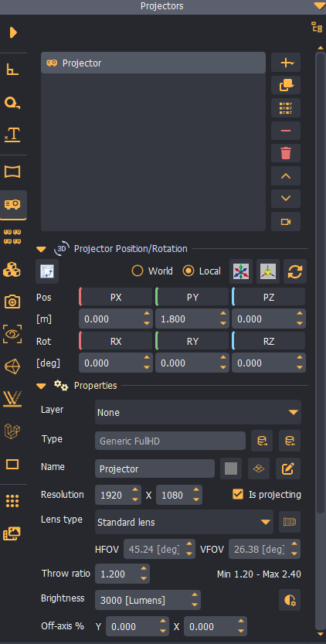The height and width of the screenshot is (644, 326).
Task: Click the orange play arrow icon in sidebar
Action: coord(13,32)
